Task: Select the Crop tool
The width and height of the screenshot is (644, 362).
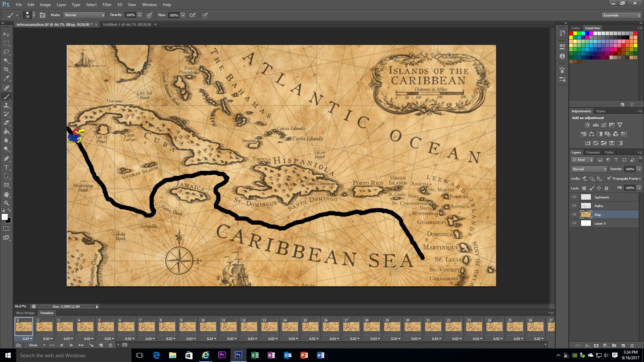Action: coord(6,69)
